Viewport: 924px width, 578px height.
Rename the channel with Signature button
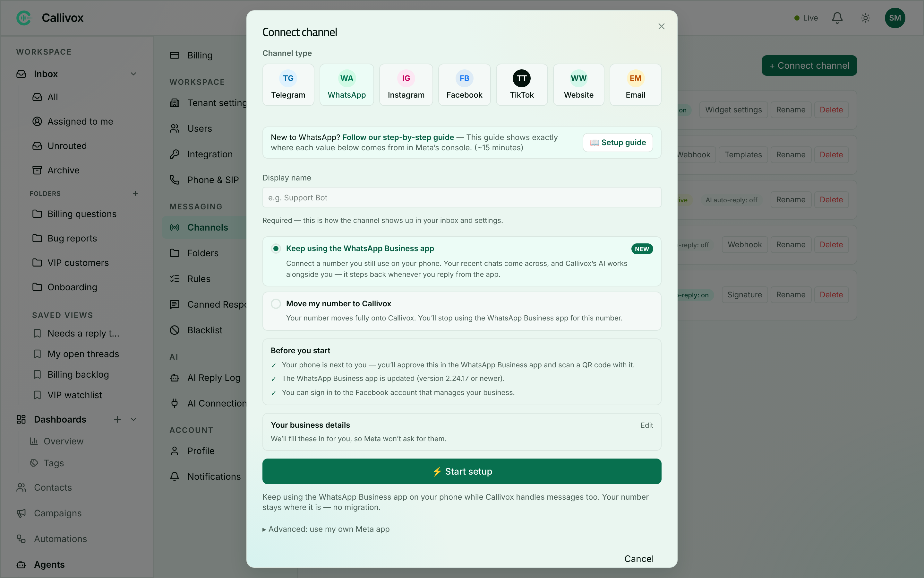(790, 295)
